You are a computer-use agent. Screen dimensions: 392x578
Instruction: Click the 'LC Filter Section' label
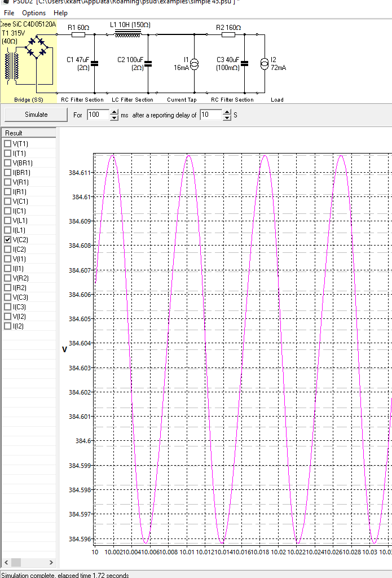click(x=132, y=99)
